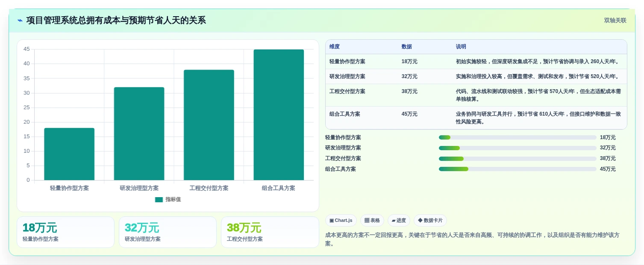Open the 38万元 工程交付型方案 data card
This screenshot has height=265, width=644.
pos(270,232)
